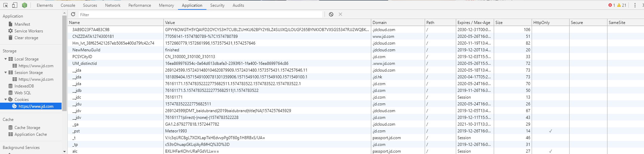The width and height of the screenshot is (644, 154).
Task: Switch to the Audits tab
Action: tap(238, 5)
